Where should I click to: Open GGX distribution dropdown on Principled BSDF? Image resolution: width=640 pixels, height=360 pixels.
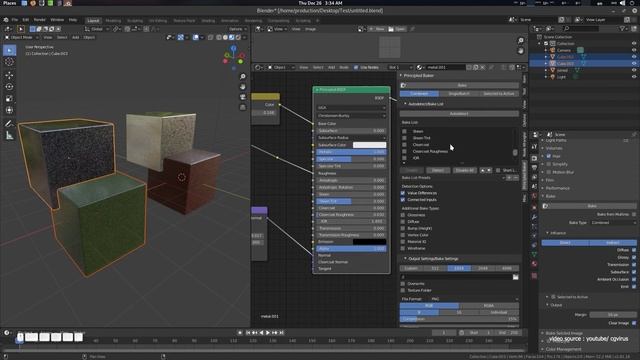351,108
